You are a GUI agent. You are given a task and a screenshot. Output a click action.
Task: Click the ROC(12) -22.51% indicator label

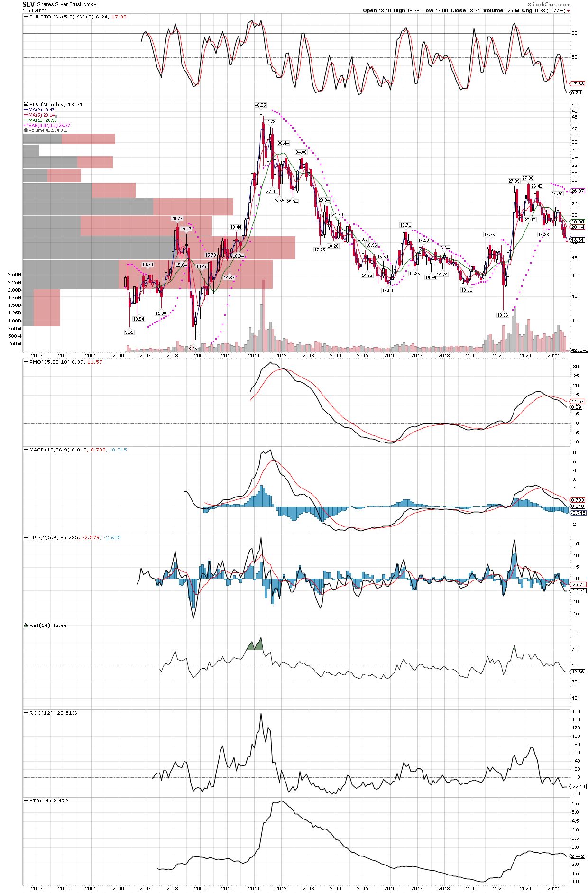pos(53,713)
